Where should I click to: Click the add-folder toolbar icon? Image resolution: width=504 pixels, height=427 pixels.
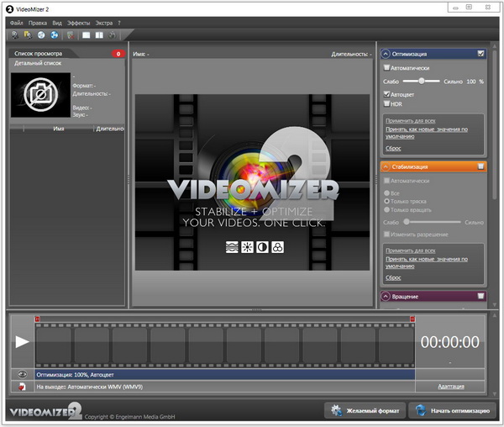pyautogui.click(x=28, y=35)
